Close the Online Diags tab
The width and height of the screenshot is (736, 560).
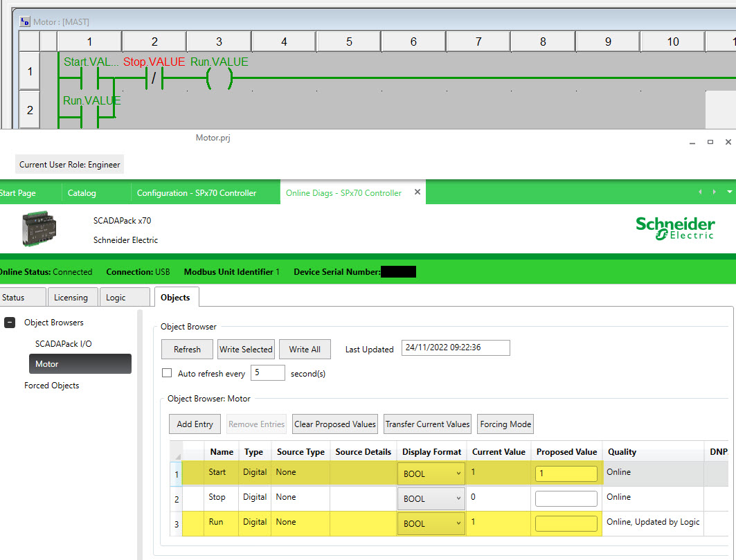tap(418, 192)
